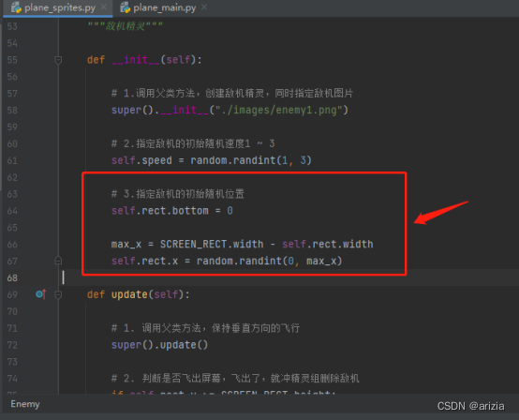Click 'self.rect.x = random.randint(0, max_x)' line

pos(227,261)
